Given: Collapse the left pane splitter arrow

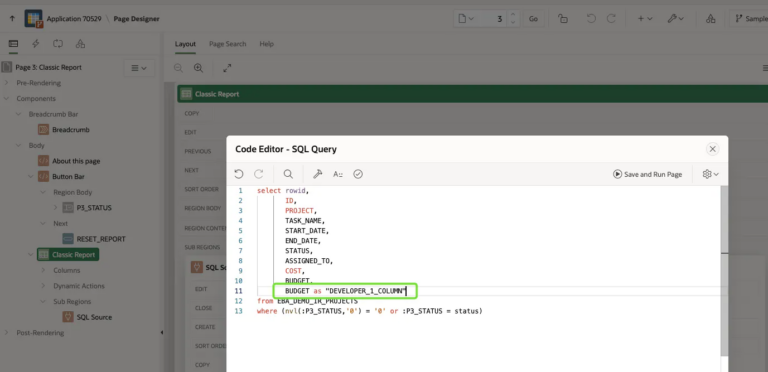Looking at the screenshot, I should pyautogui.click(x=162, y=333).
